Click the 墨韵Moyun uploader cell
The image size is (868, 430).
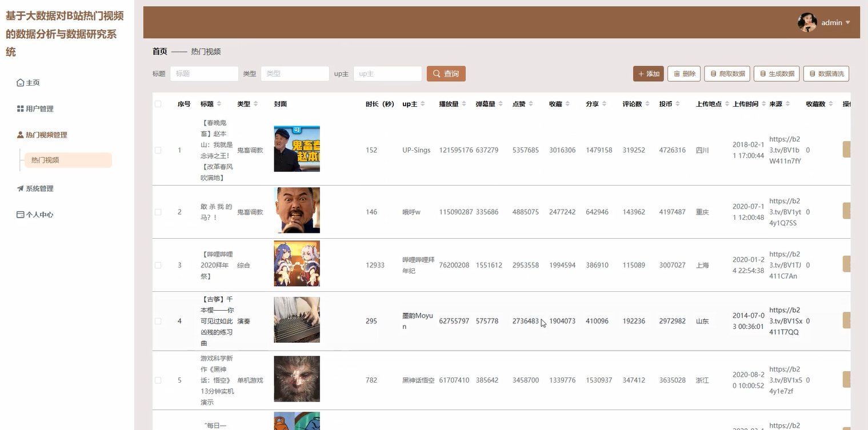click(418, 321)
